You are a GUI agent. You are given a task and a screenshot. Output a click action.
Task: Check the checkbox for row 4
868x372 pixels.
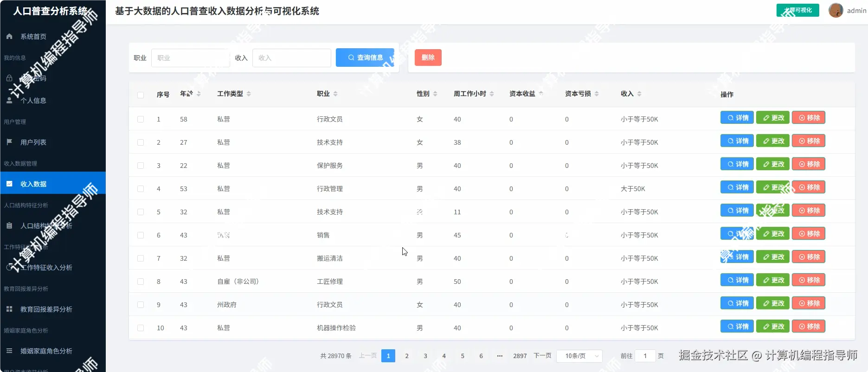coord(141,189)
